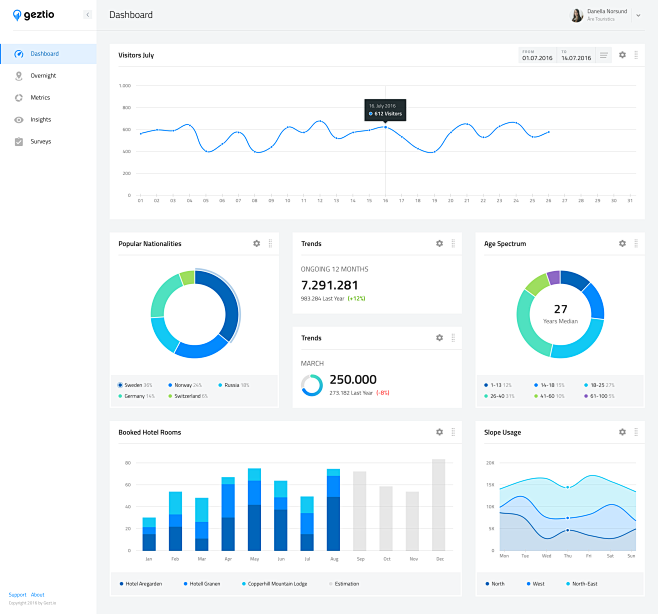Set the From date 01.07.2016 field
The width and height of the screenshot is (658, 614).
537,55
